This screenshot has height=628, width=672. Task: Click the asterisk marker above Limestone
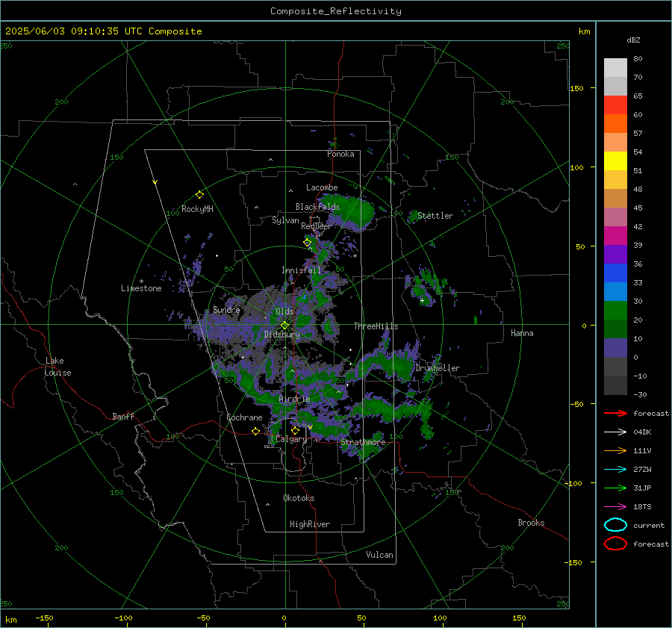tap(141, 282)
